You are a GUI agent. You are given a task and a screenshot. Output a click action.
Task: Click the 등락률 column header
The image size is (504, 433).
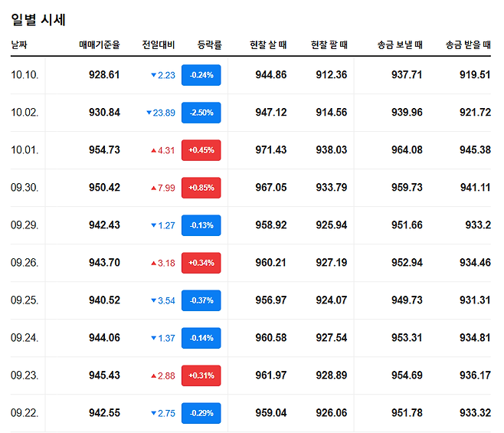pyautogui.click(x=209, y=45)
